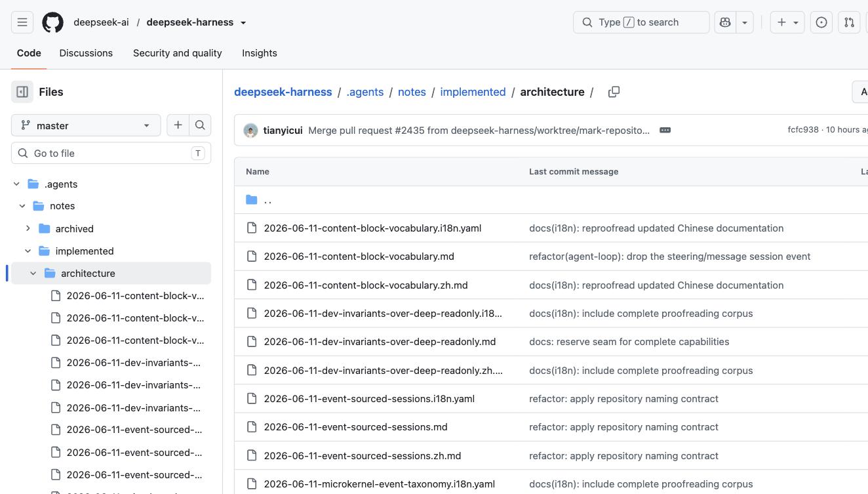Viewport: 868px width, 494px height.
Task: Navigate to .agents breadcrumb
Action: pos(365,92)
